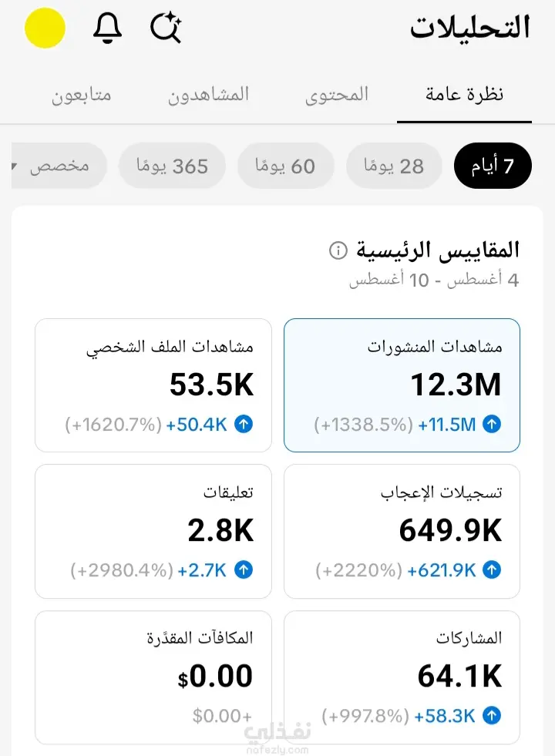This screenshot has height=756, width=555.
Task: Open the متابعون tab
Action: [82, 94]
